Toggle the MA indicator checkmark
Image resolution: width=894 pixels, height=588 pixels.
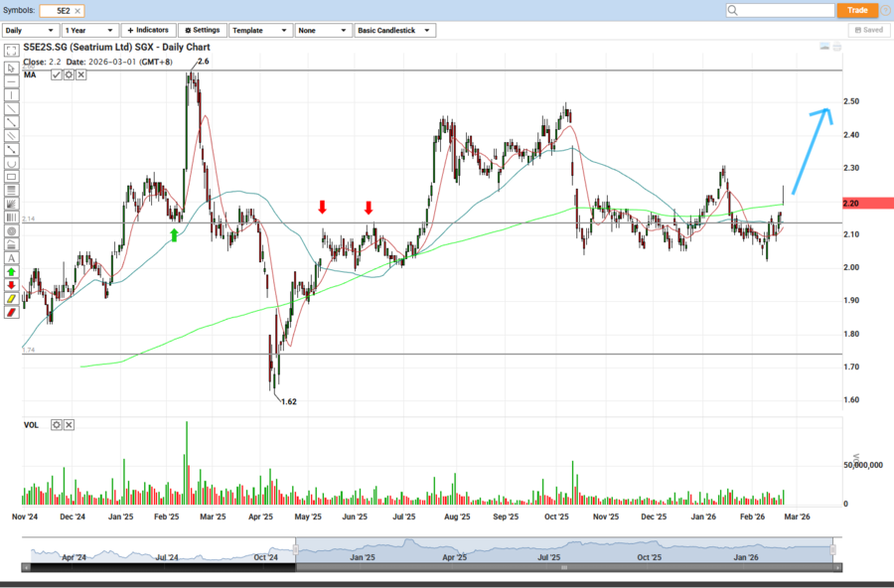[x=57, y=75]
